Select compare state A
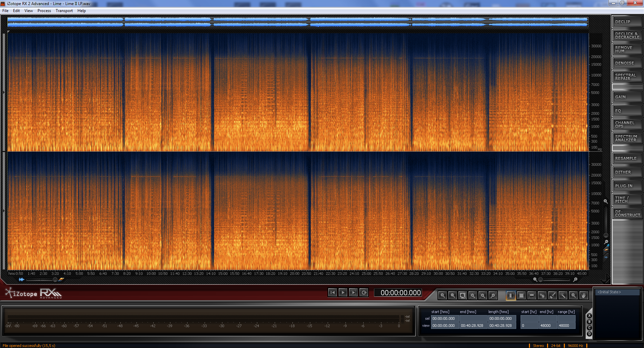644x348 pixels. (x=589, y=316)
